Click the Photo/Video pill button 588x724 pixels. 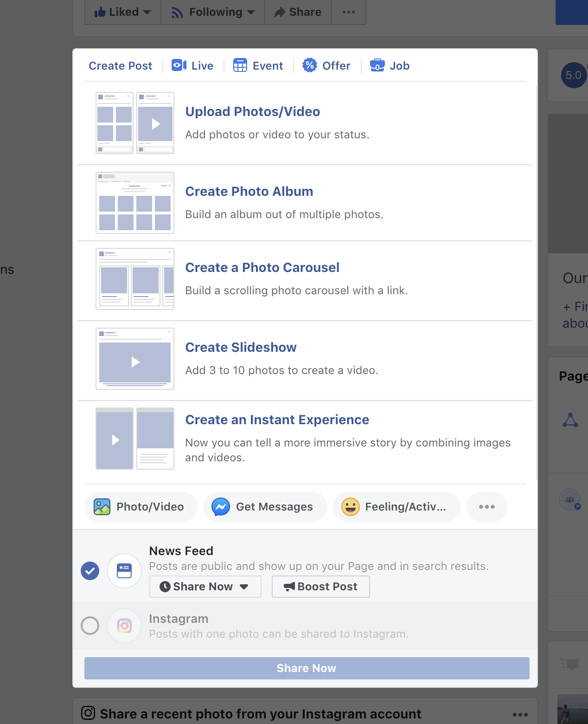point(141,507)
